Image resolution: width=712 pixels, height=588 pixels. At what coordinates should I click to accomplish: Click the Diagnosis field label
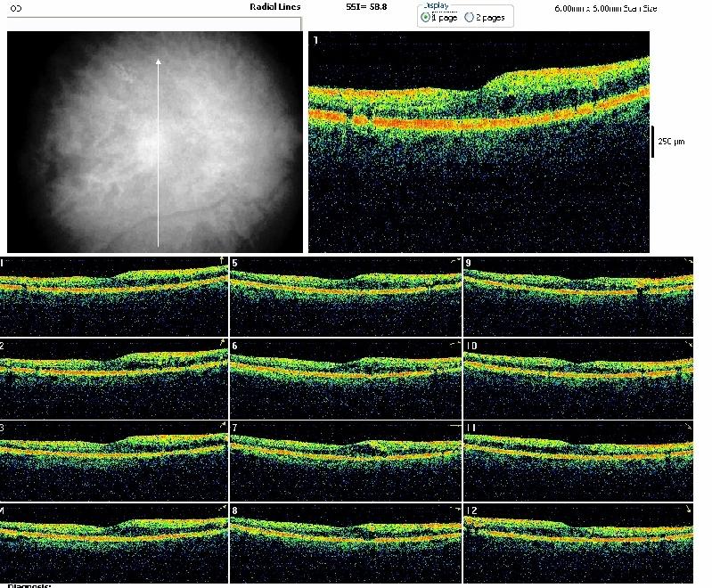[29, 584]
